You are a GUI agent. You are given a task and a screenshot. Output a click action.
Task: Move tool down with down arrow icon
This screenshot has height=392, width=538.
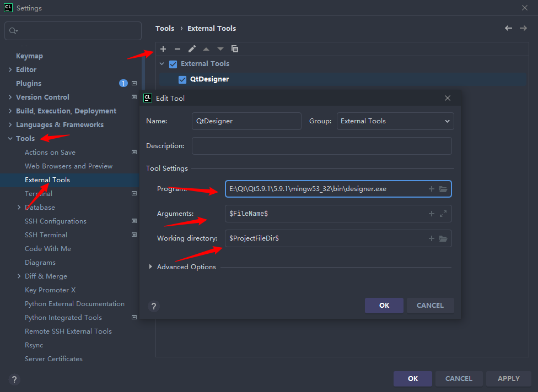[220, 49]
